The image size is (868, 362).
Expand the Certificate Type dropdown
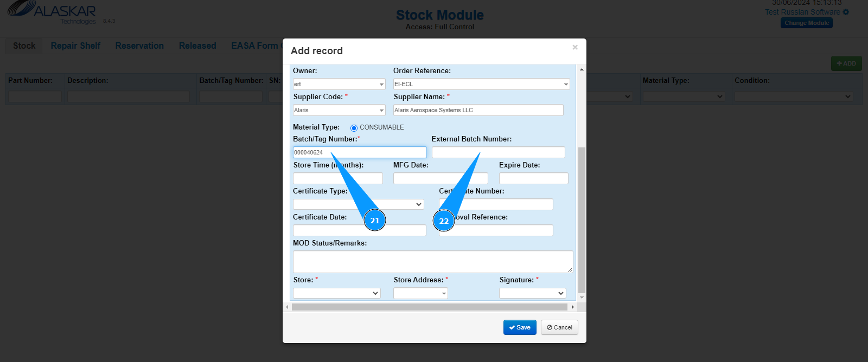point(358,204)
